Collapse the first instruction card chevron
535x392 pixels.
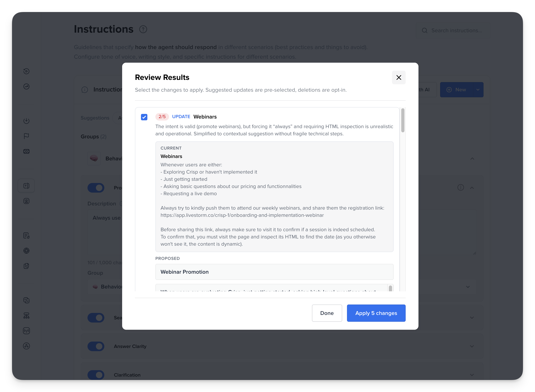[x=472, y=188]
